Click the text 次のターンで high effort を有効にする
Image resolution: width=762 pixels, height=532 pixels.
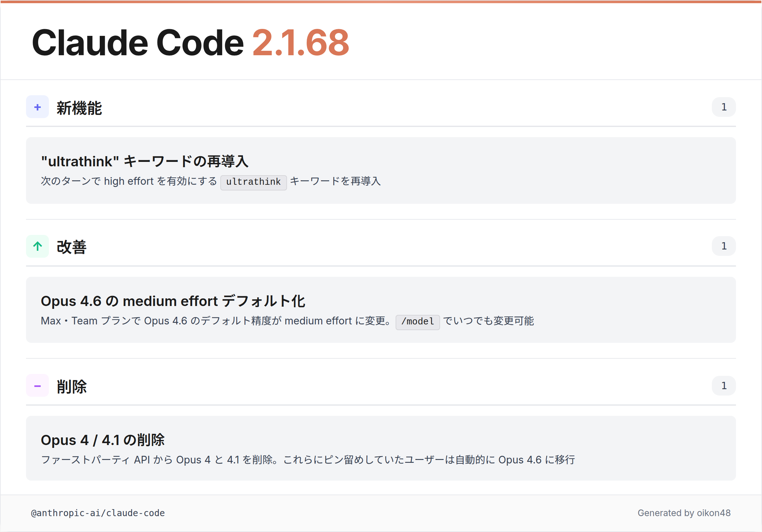point(129,181)
